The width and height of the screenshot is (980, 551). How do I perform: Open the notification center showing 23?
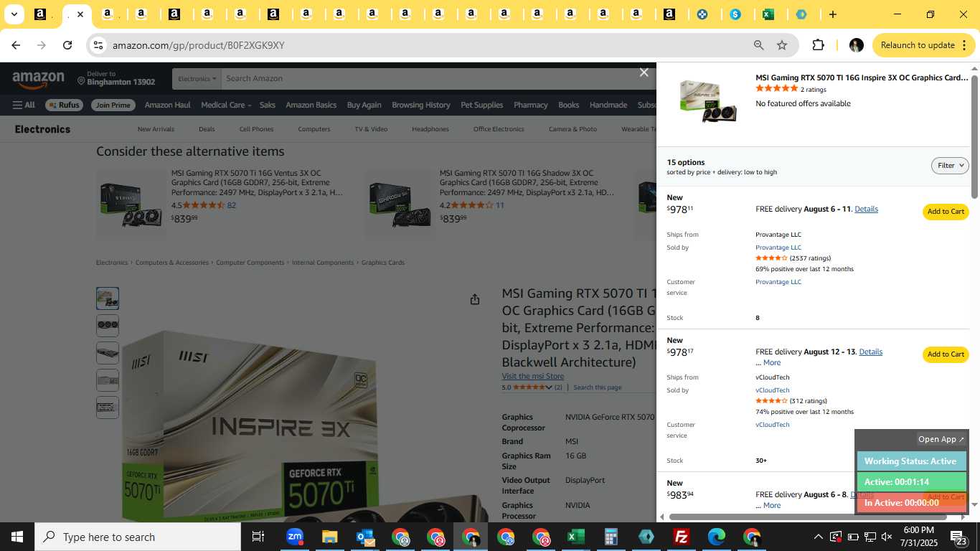point(959,537)
